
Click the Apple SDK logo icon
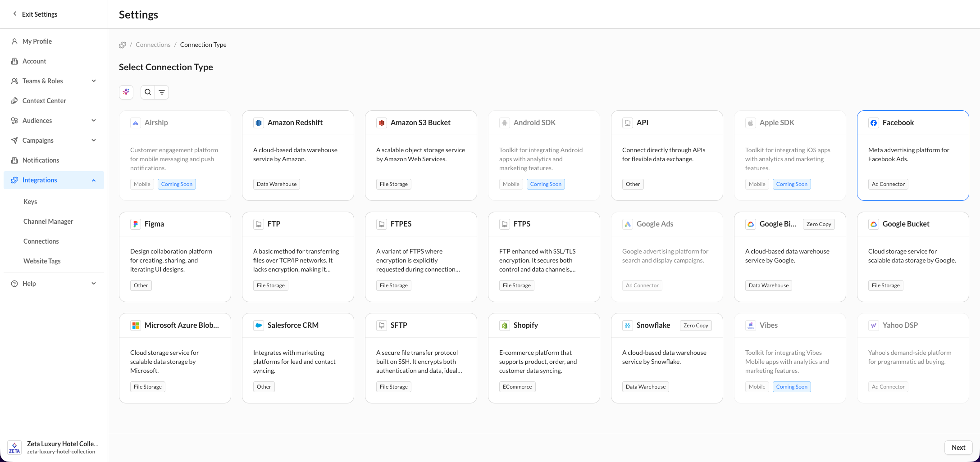(x=751, y=122)
